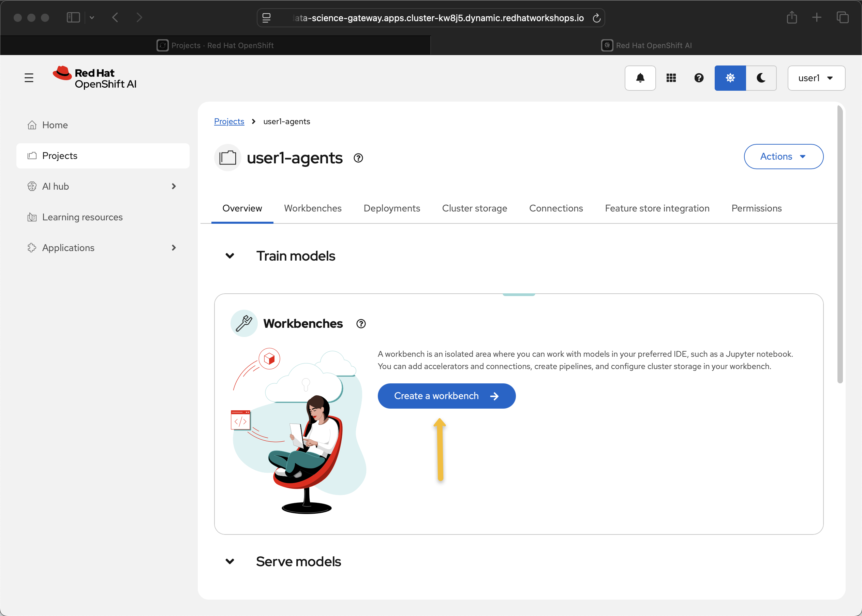The height and width of the screenshot is (616, 862).
Task: Reload the page with refresh icon
Action: point(596,18)
